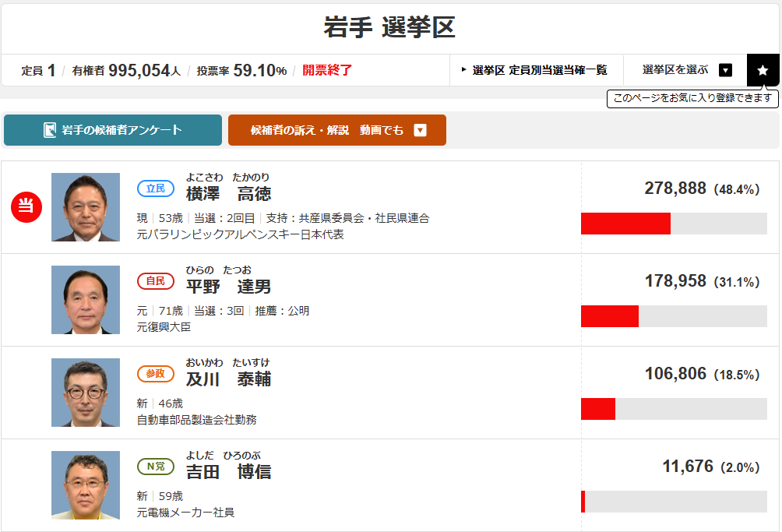
Task: Select candidate name 横澤 高徳
Action: 228,194
